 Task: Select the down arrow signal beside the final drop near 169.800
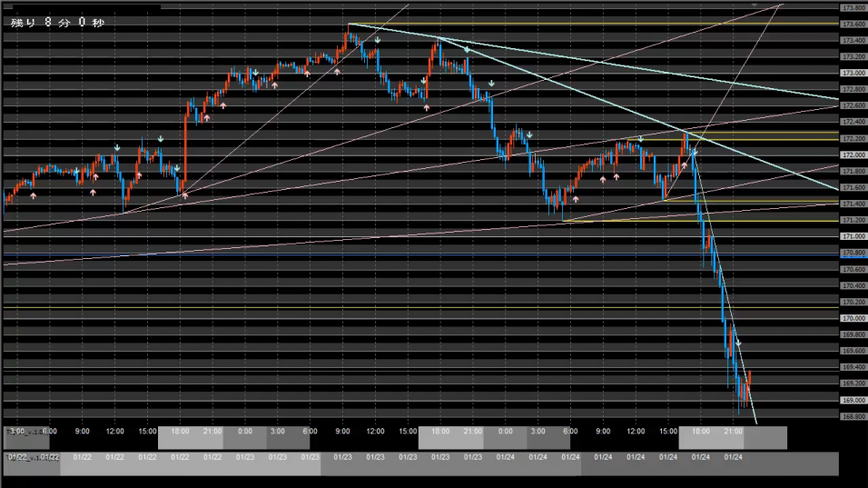point(738,343)
